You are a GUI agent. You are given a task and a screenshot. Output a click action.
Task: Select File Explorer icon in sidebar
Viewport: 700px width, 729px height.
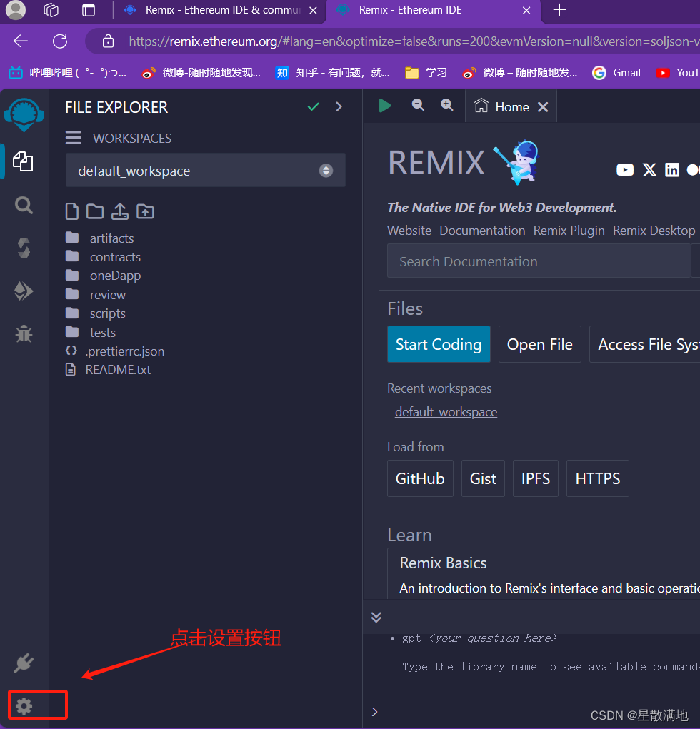pos(23,161)
